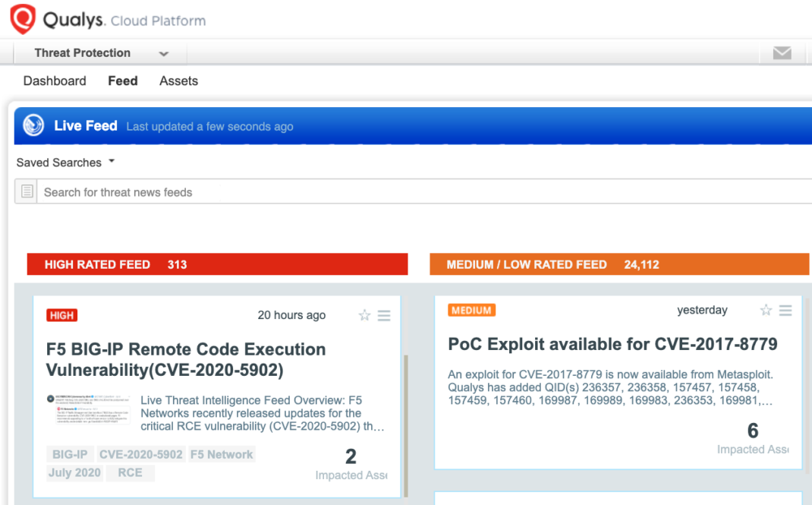
Task: Click the 313 high feed count
Action: click(x=177, y=265)
